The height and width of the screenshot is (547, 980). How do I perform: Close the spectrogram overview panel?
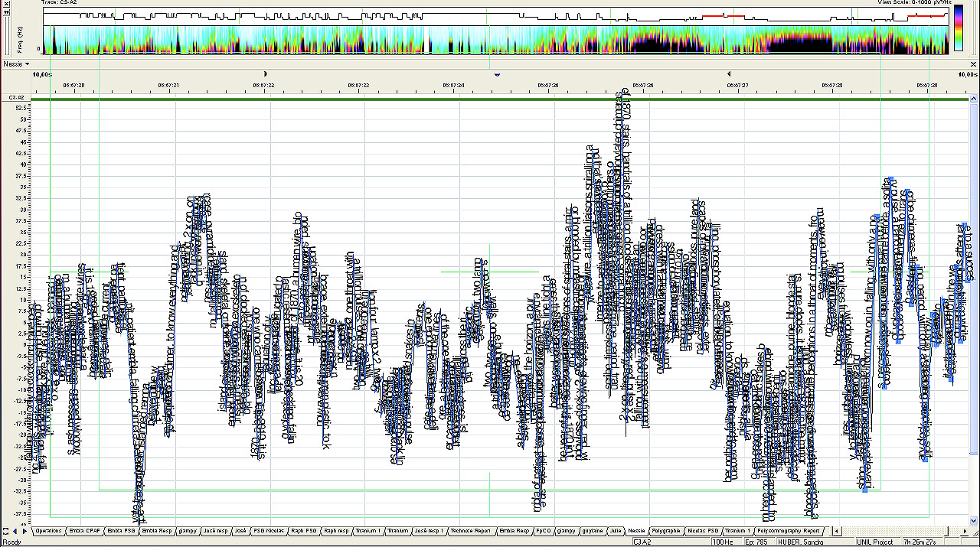coord(7,4)
